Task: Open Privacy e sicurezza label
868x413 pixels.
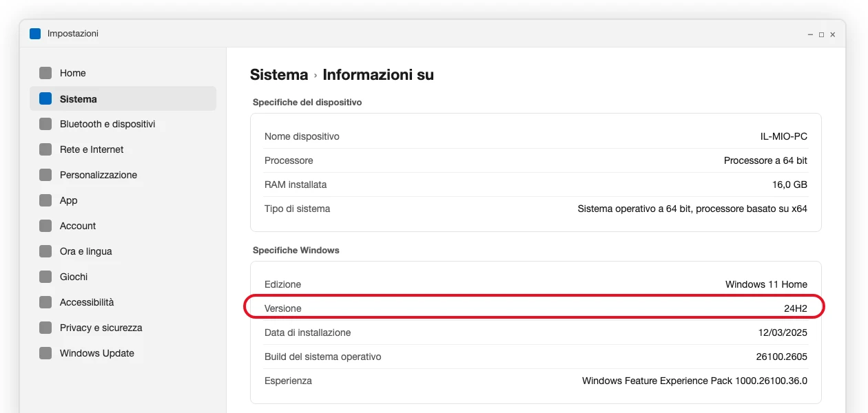Action: tap(101, 328)
